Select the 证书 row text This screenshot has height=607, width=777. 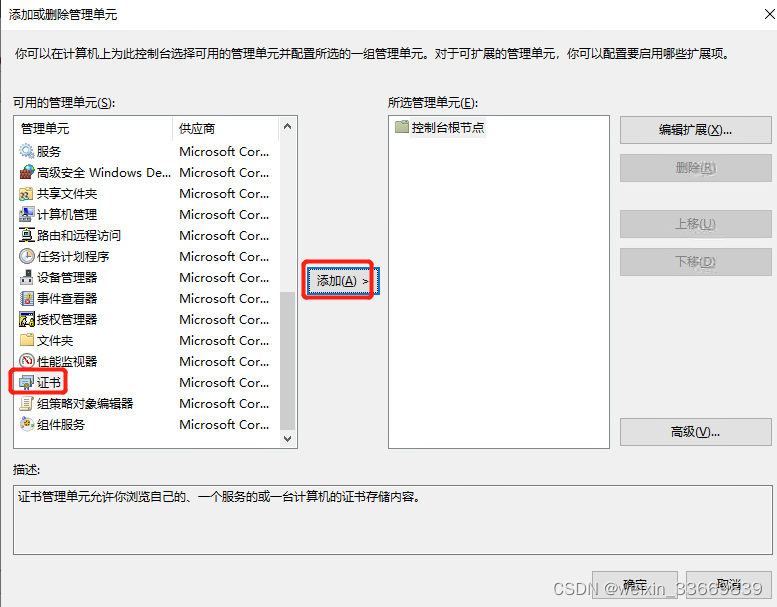(49, 383)
